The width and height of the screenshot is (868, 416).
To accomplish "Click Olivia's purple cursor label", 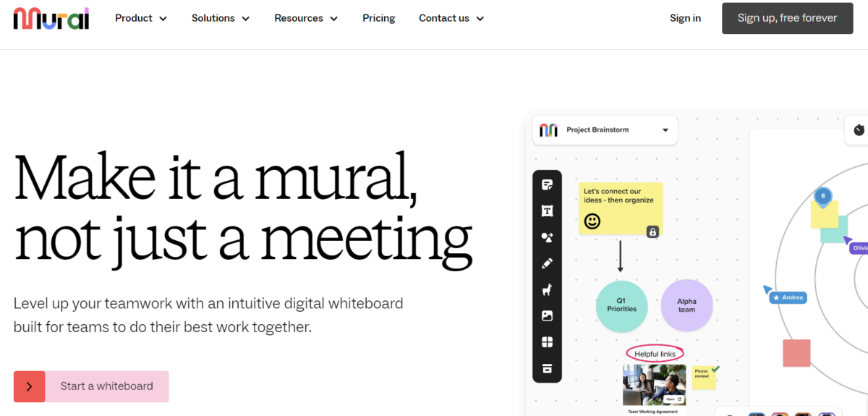I will [x=859, y=248].
